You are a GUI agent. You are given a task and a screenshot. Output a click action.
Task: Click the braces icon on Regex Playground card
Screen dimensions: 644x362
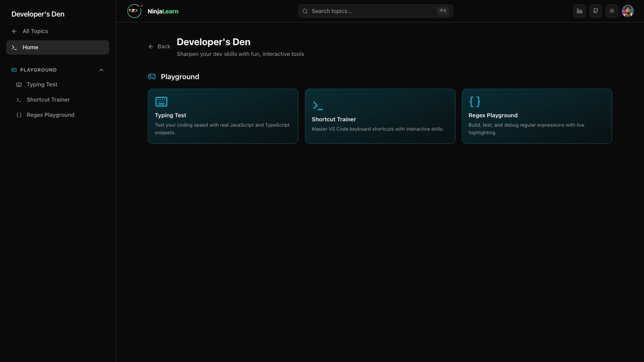pyautogui.click(x=475, y=102)
